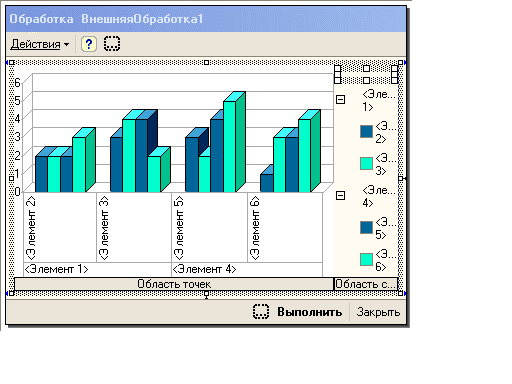
Task: Click the Область точек bar
Action: point(174,284)
